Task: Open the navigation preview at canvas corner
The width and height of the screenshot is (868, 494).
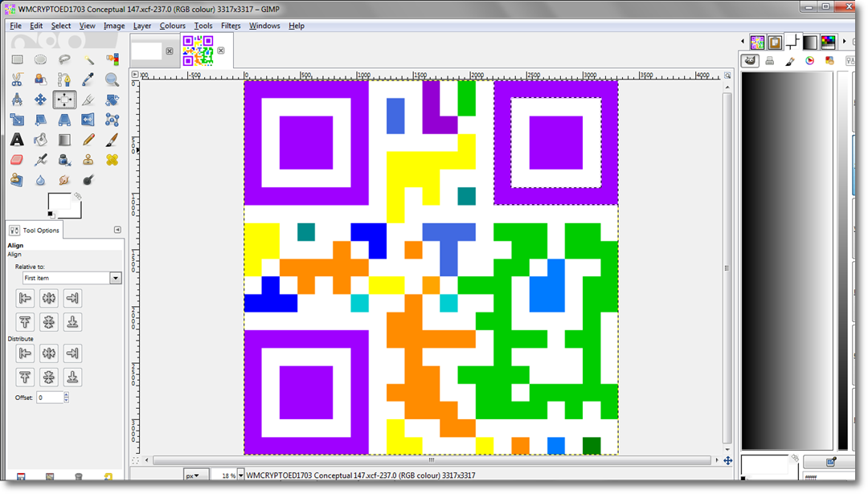Action: (728, 461)
